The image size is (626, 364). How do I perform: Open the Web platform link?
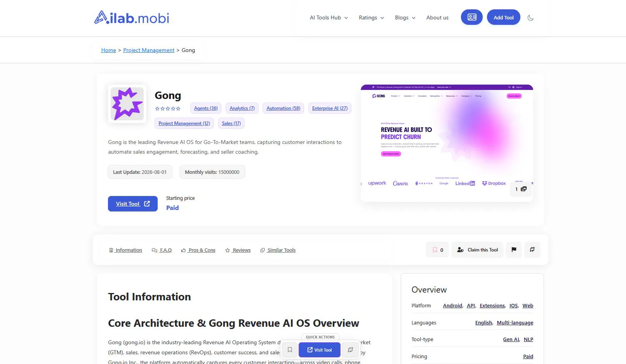pos(528,306)
